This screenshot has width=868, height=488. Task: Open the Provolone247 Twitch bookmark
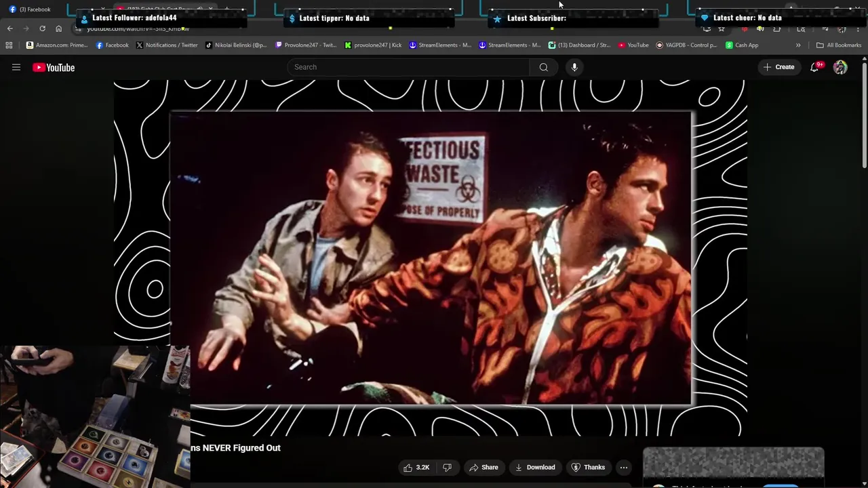point(306,45)
